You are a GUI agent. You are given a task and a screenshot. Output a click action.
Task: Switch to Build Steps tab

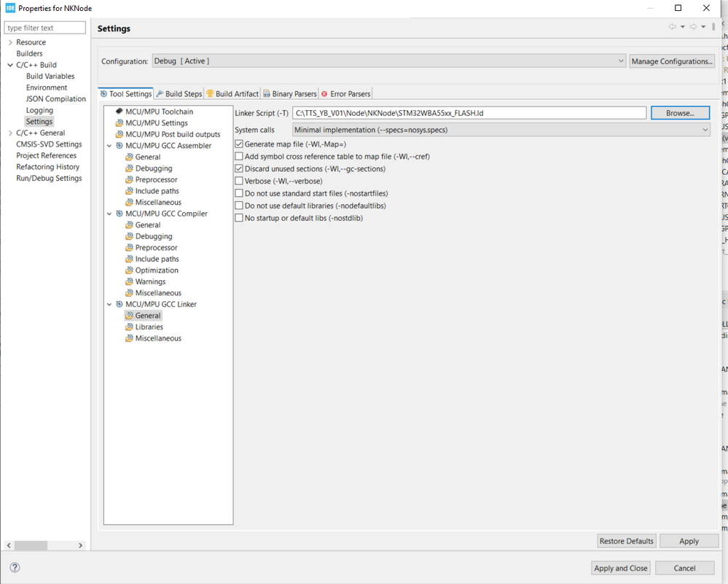[x=179, y=94]
